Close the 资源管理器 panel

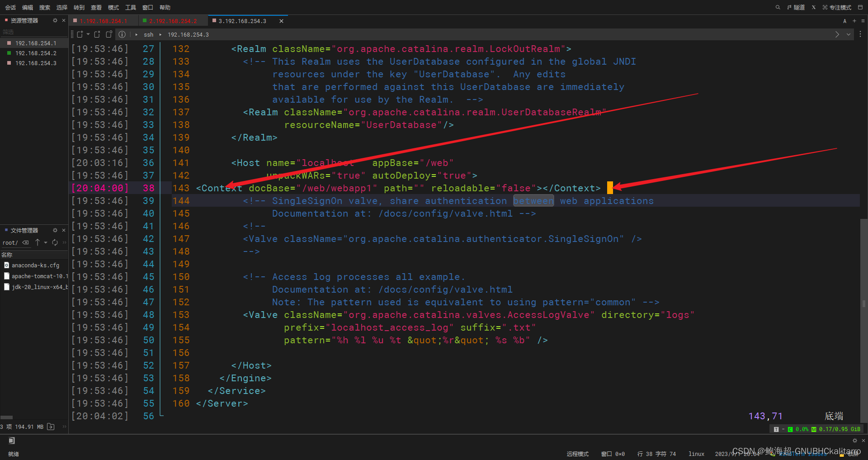[64, 20]
